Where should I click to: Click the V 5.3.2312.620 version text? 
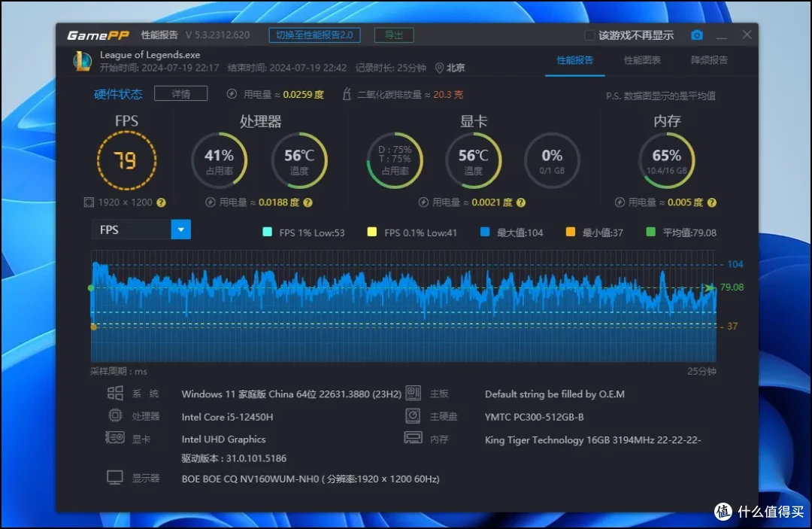[217, 35]
